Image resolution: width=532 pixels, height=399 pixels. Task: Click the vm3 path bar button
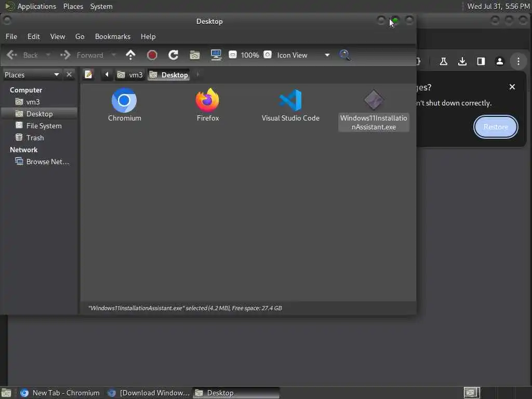pyautogui.click(x=130, y=75)
